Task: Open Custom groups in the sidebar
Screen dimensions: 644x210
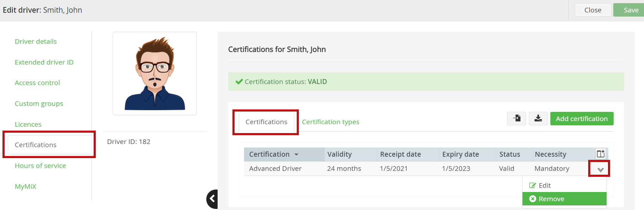Action: click(39, 103)
